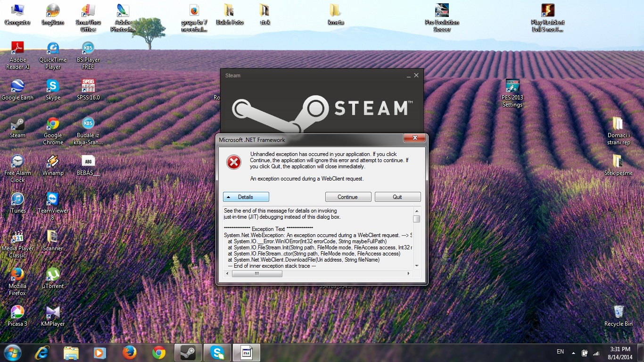This screenshot has height=362, width=644.
Task: Collapse the Details section in the error dialog
Action: pyautogui.click(x=246, y=197)
